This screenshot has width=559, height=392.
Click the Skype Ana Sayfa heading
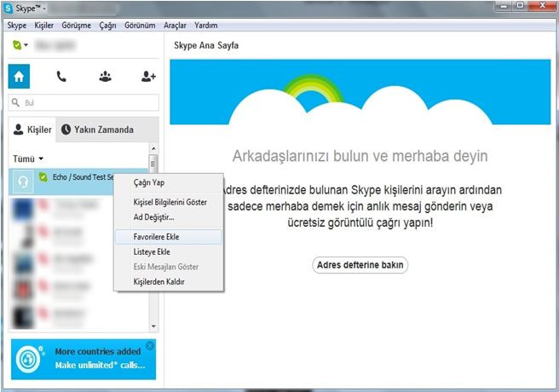pos(206,46)
